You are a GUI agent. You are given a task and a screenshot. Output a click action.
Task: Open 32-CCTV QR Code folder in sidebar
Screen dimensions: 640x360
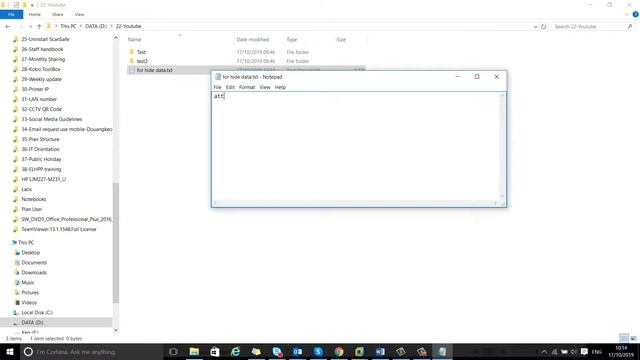(41, 109)
